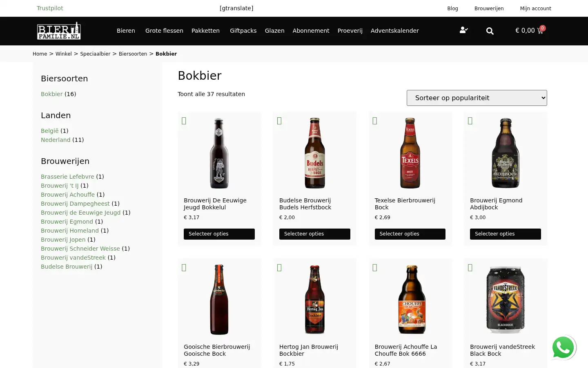Open vandeStreek Black Bock can image
This screenshot has height=368, width=588.
tap(506, 300)
